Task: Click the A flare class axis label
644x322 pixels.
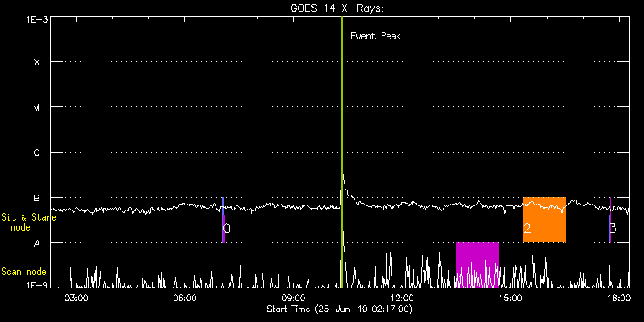Action: pos(37,243)
